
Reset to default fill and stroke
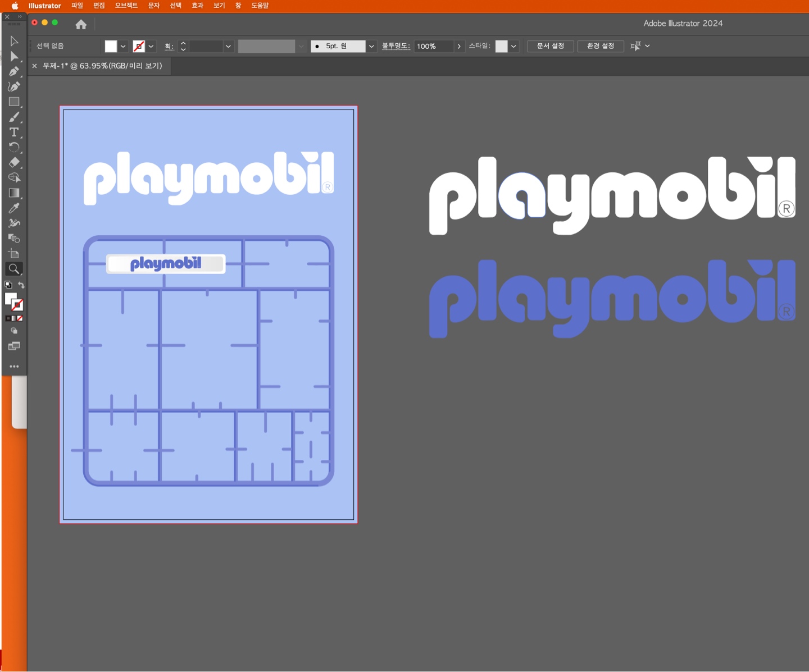[x=8, y=285]
